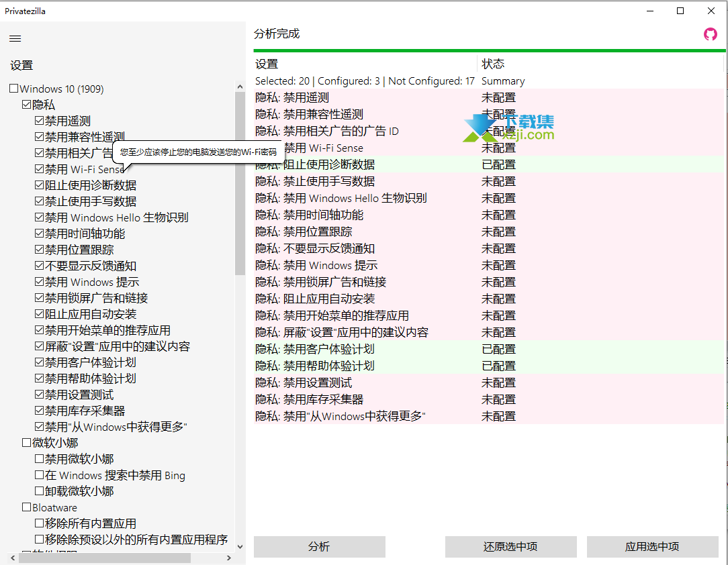Select the 隐私: 禁用时间轴功能 result row

click(489, 215)
